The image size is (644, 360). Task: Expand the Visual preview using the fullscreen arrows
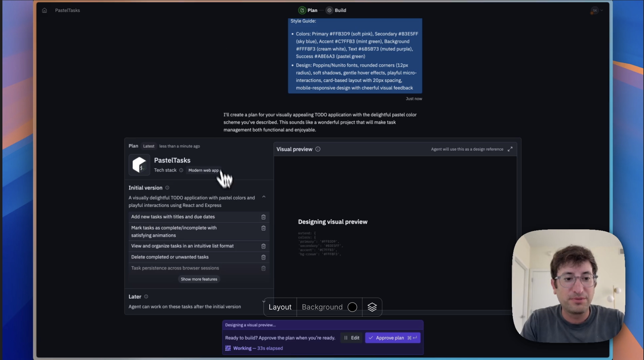coord(510,149)
